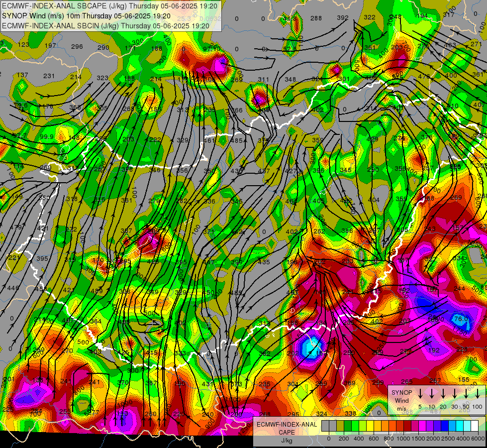Screen dimensions: 487x448
Task: Select the purple swatch before 2000 tick
Action: pos(430,426)
